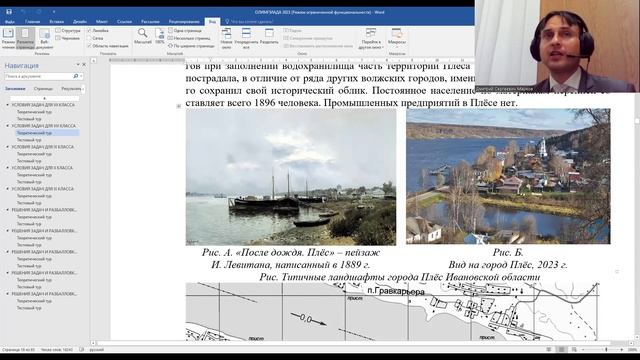Open the Ссылки ribbon tab
The image size is (640, 360).
pyautogui.click(x=124, y=22)
